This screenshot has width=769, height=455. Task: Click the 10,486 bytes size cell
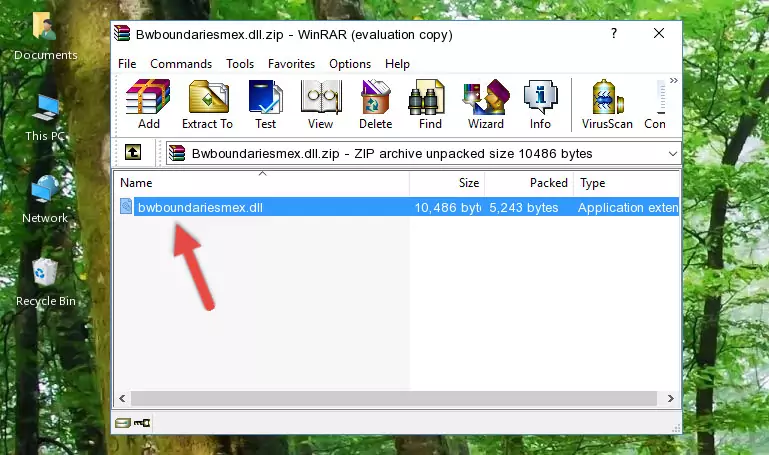click(447, 208)
